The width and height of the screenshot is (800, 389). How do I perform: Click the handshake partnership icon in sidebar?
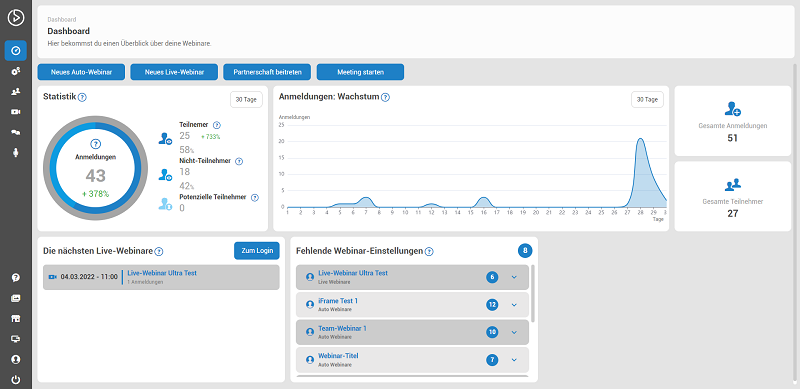click(x=15, y=132)
